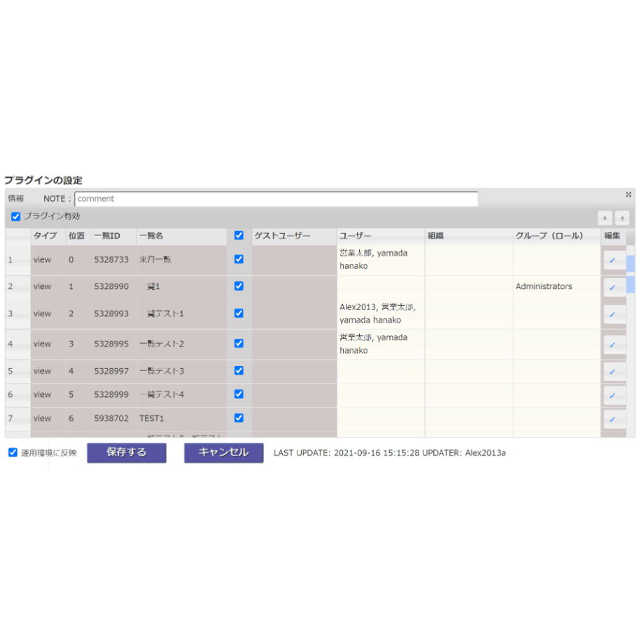The image size is (644, 644).
Task: Click the LAST UPDATE status text
Action: (x=389, y=453)
